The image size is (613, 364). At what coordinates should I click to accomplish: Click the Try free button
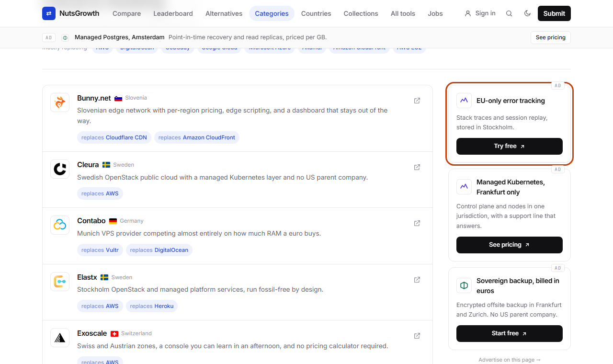[x=510, y=146]
